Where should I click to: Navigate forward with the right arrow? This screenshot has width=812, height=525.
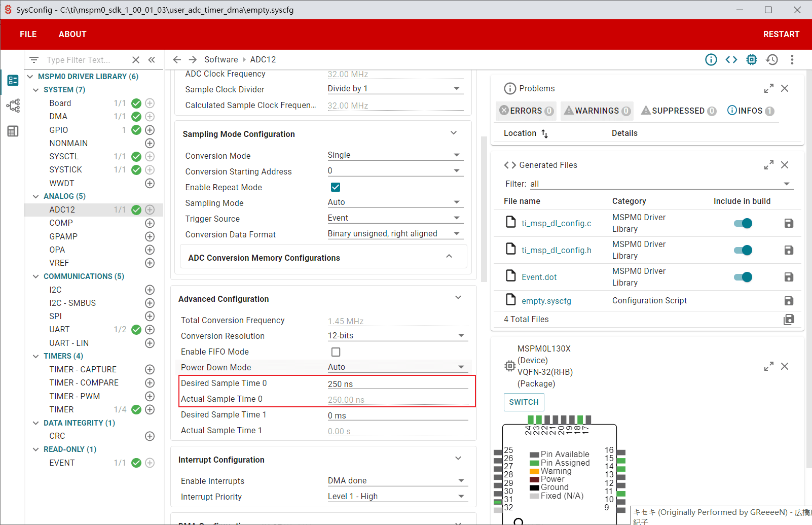(x=193, y=59)
